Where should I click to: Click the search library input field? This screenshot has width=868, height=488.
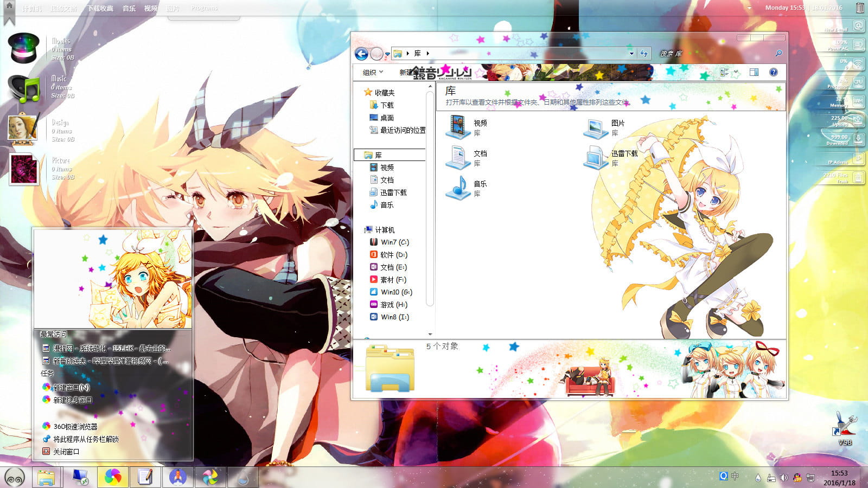(715, 54)
